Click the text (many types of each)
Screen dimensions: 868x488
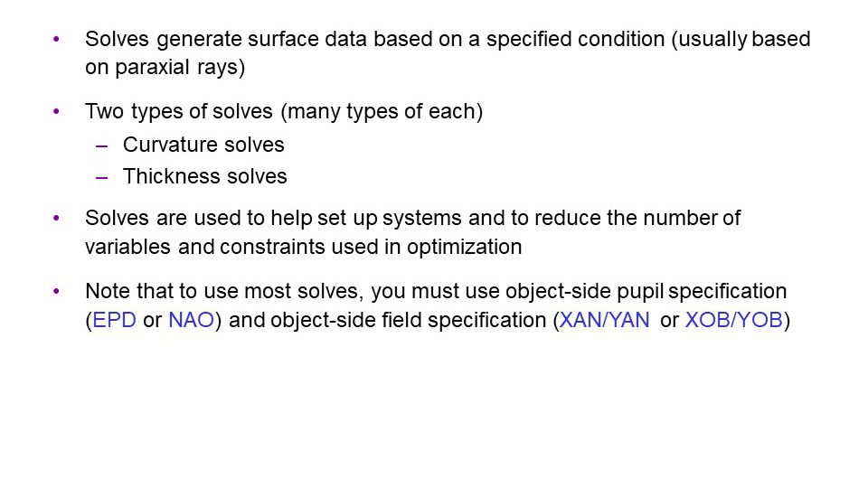[382, 112]
